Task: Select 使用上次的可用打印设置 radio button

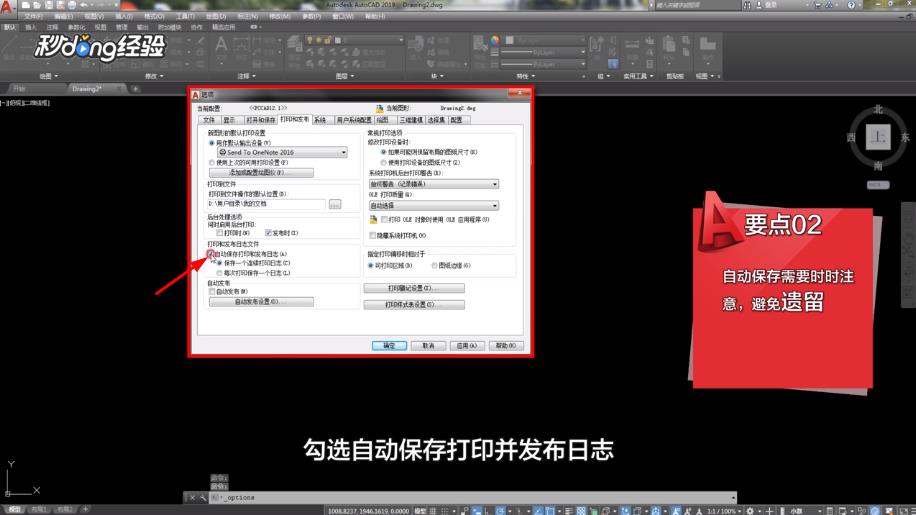Action: click(212, 162)
